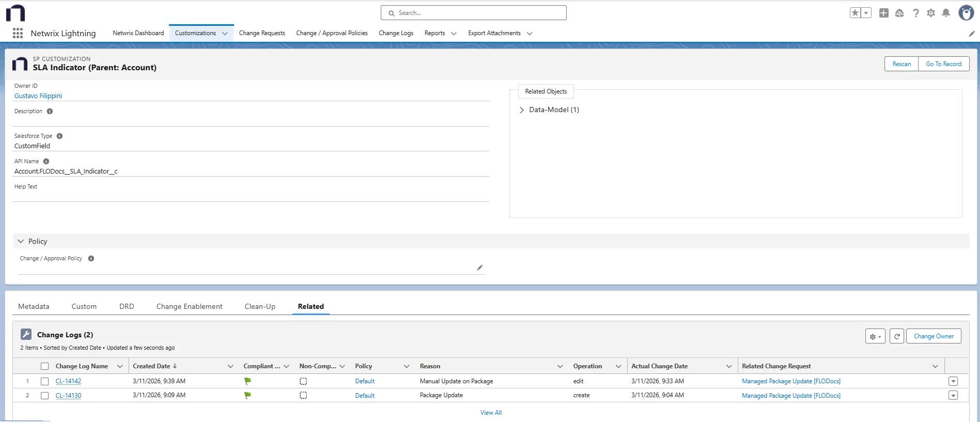Show Change / Approval Policy info tooltip
This screenshot has width=980, height=422.
click(91, 258)
